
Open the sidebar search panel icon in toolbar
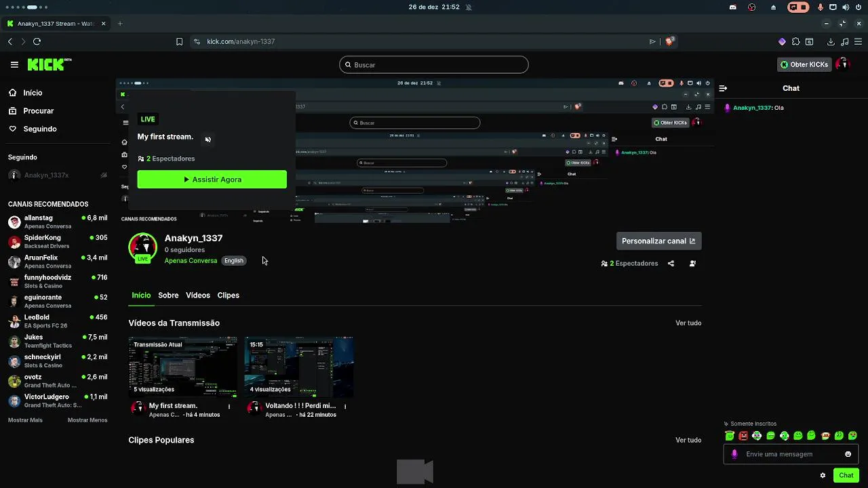click(809, 41)
